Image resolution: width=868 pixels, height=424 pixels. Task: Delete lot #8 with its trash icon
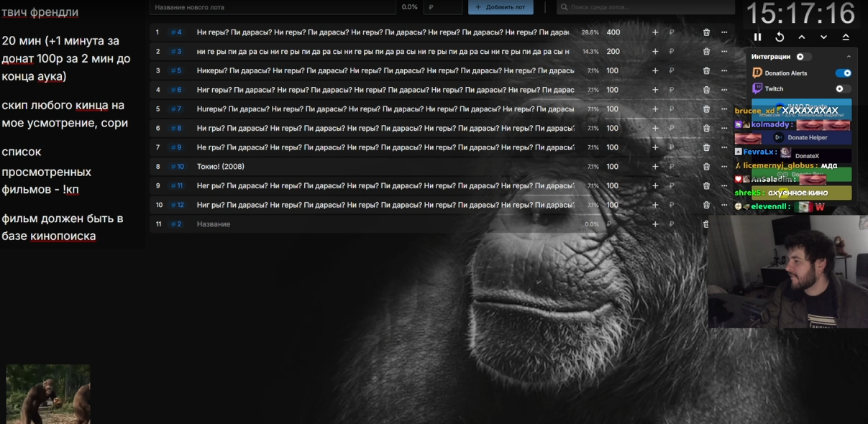point(706,128)
